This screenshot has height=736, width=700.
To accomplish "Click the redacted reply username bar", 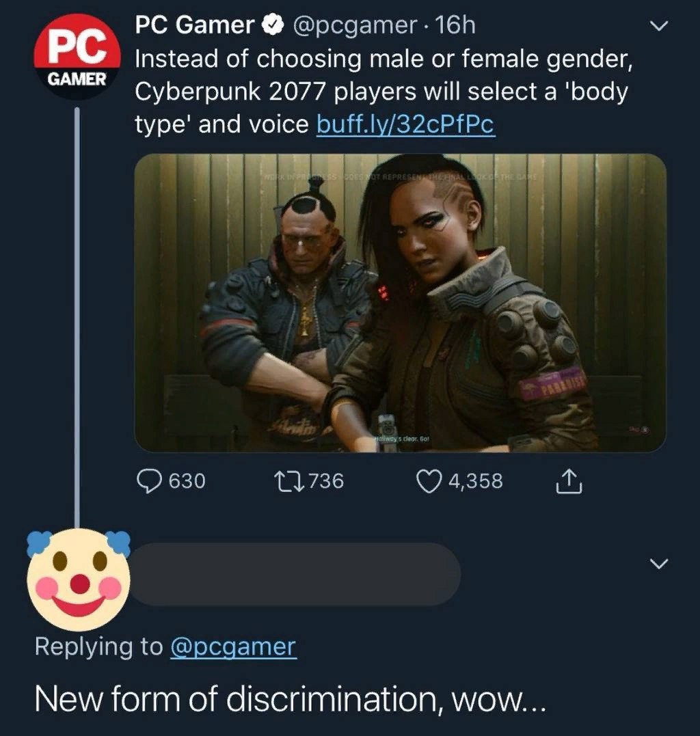I will click(295, 574).
